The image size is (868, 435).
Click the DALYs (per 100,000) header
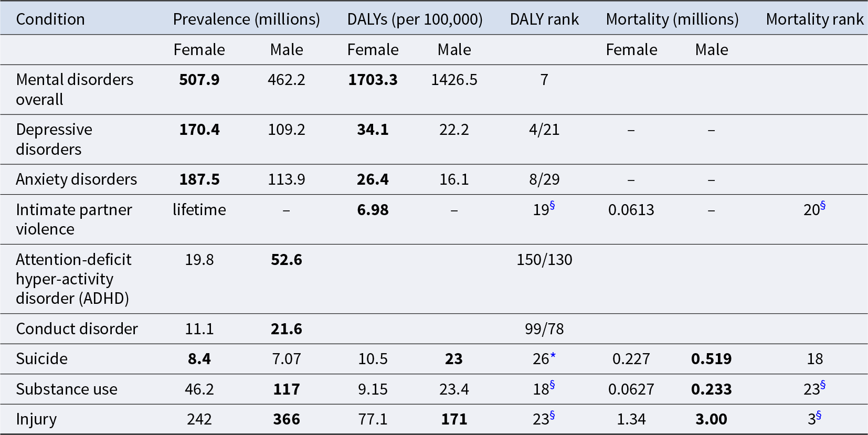415,19
